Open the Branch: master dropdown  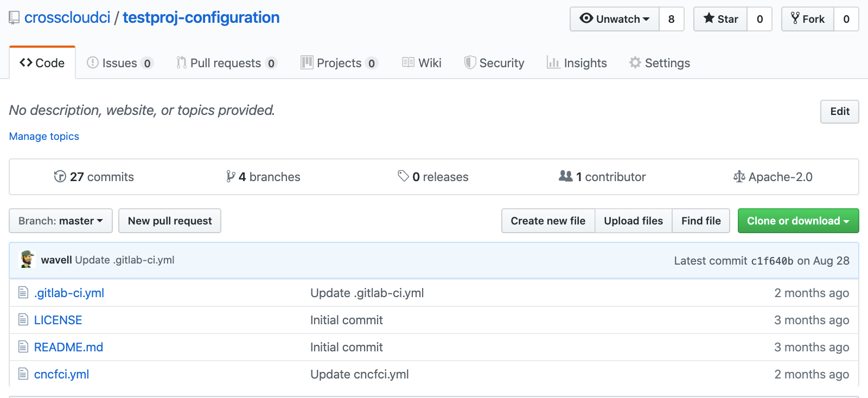[61, 221]
